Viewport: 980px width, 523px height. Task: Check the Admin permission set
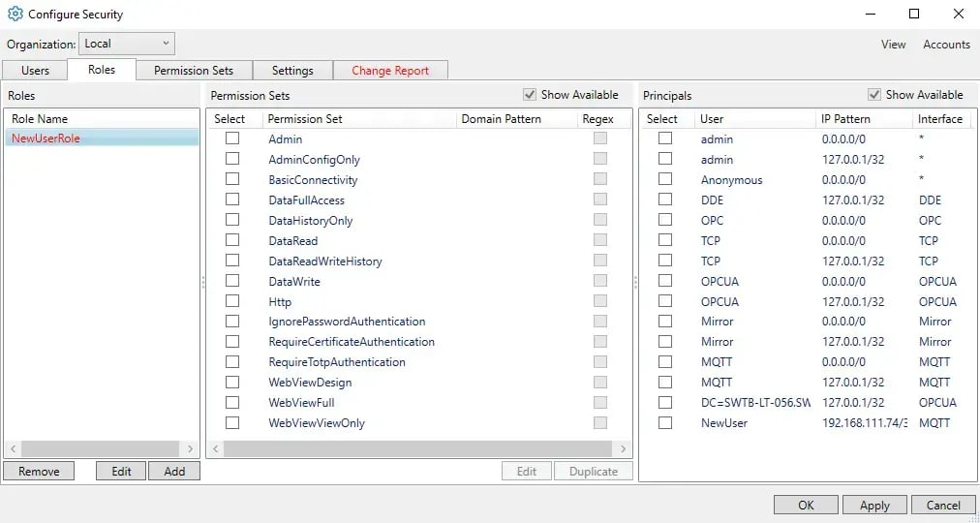[232, 138]
